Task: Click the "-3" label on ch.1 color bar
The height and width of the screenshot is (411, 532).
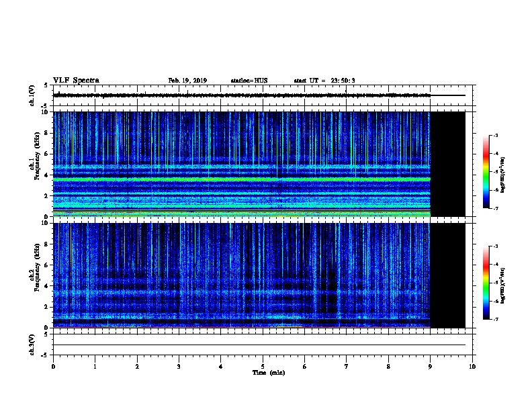Action: point(496,135)
